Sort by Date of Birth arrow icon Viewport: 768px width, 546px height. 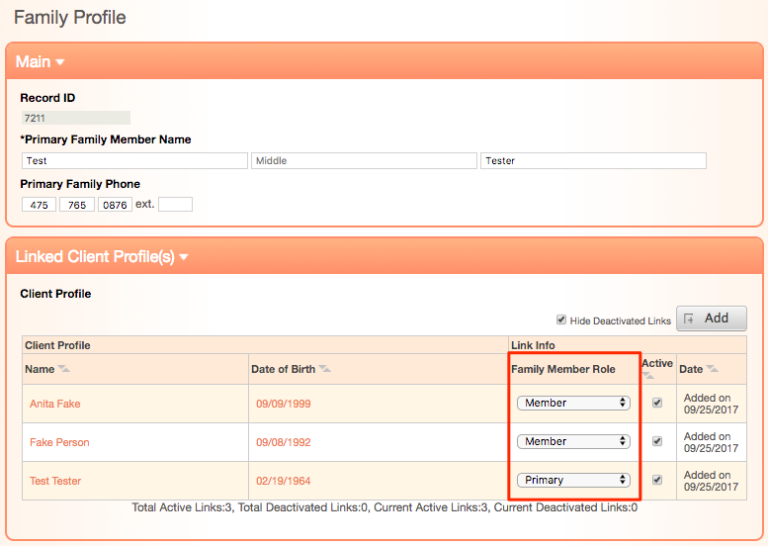pos(324,369)
